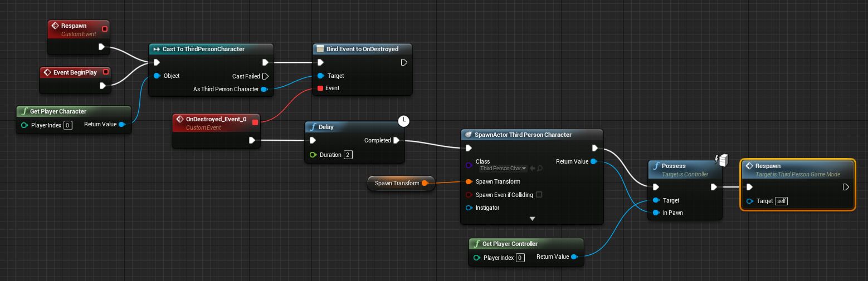Click the Duration pin on the Delay node

point(313,155)
